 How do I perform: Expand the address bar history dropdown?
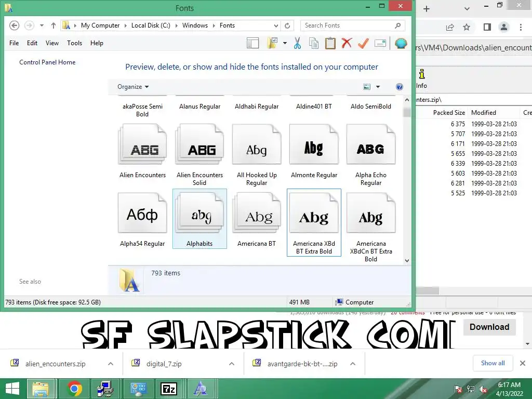click(276, 26)
